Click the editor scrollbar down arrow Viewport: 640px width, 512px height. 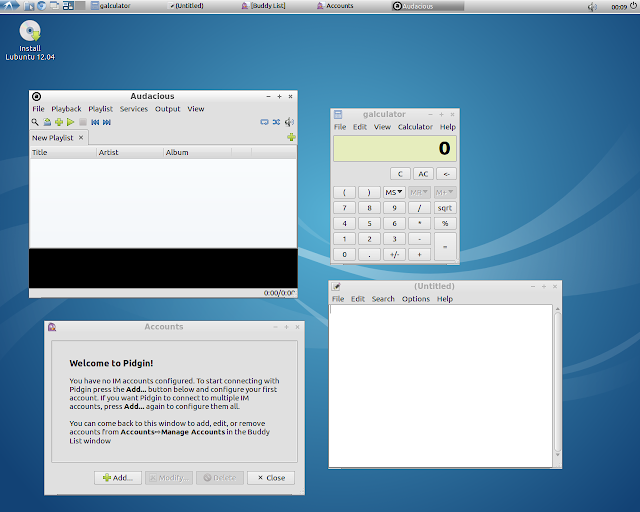[x=558, y=455]
